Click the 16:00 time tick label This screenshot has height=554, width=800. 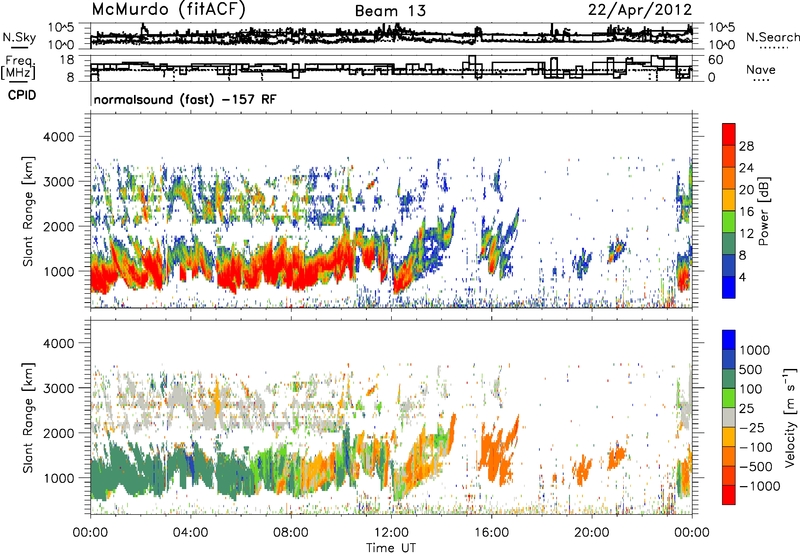click(x=491, y=533)
